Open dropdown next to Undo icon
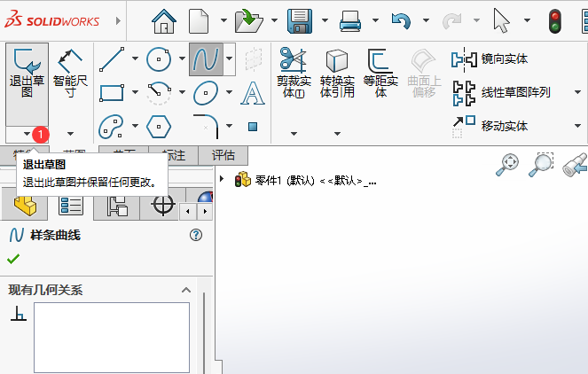The image size is (588, 374). click(426, 20)
